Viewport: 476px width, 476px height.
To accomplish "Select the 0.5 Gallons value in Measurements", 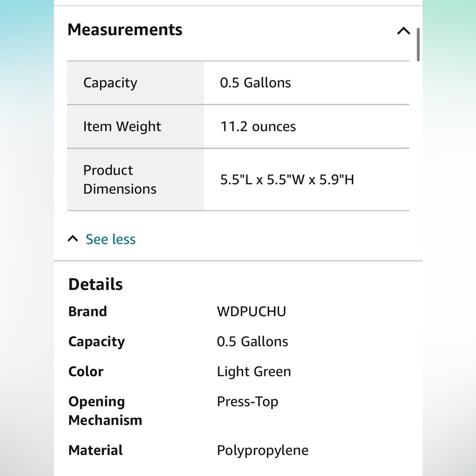I will click(x=255, y=82).
